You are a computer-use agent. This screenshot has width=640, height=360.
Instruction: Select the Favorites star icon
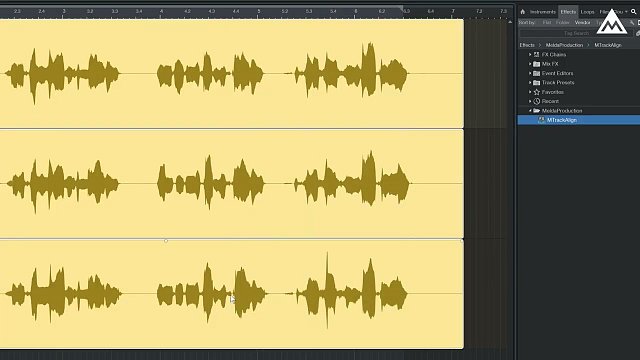[537, 92]
